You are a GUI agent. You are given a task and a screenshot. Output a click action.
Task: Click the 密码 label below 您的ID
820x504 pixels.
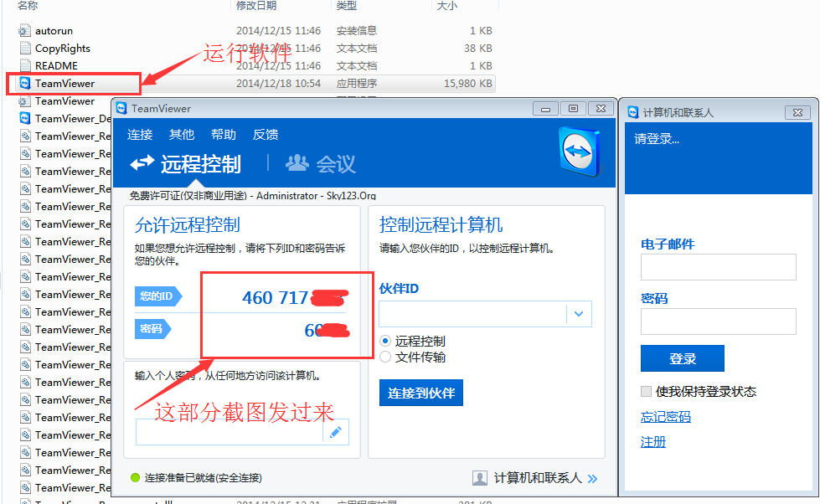pyautogui.click(x=152, y=328)
